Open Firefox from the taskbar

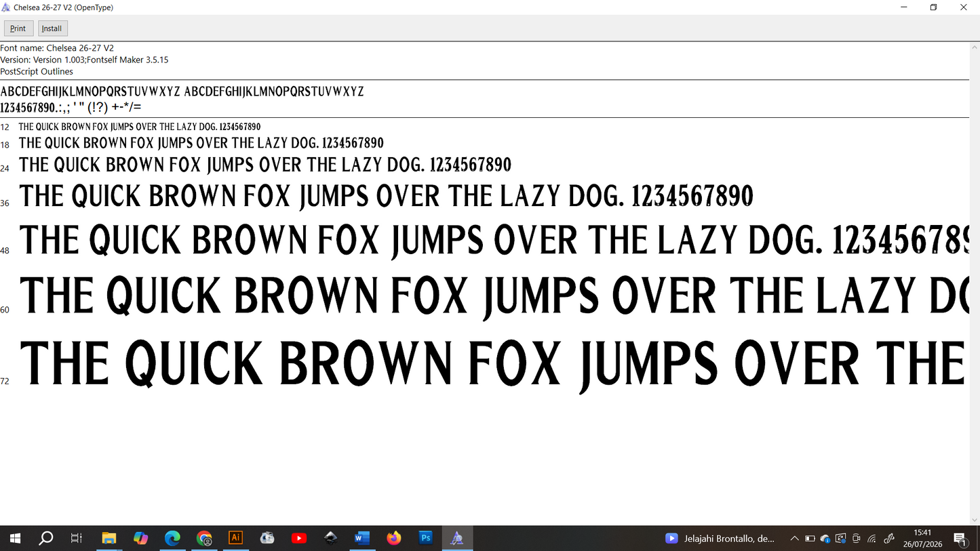coord(394,538)
